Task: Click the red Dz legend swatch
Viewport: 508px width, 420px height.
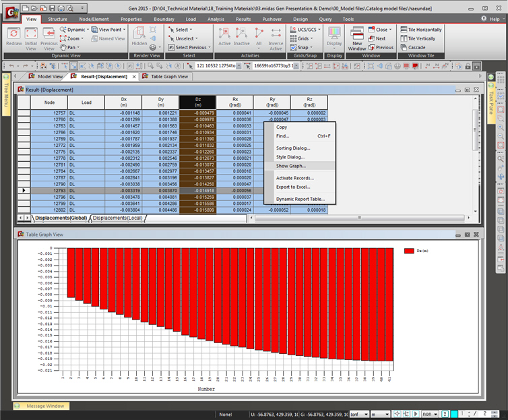Action: pos(409,251)
